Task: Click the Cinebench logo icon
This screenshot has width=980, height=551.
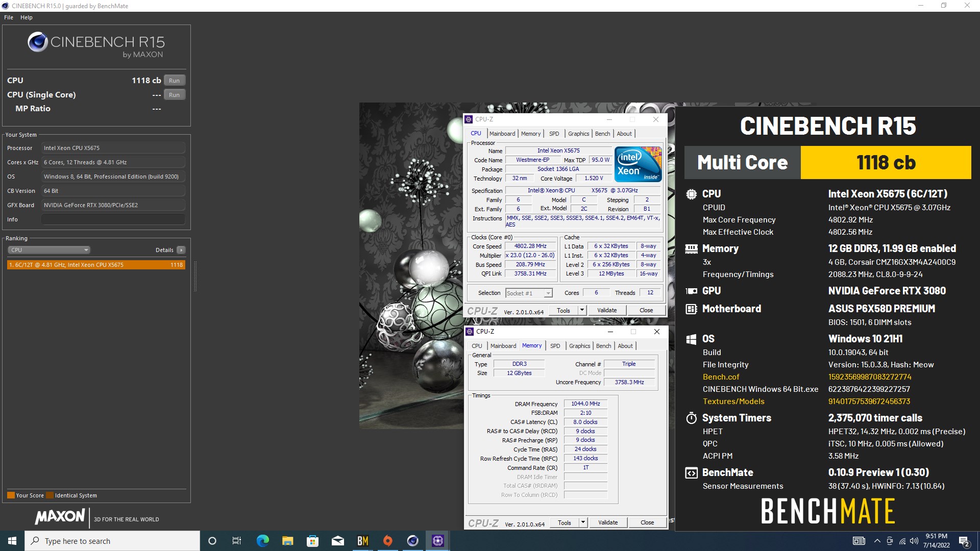Action: (38, 42)
